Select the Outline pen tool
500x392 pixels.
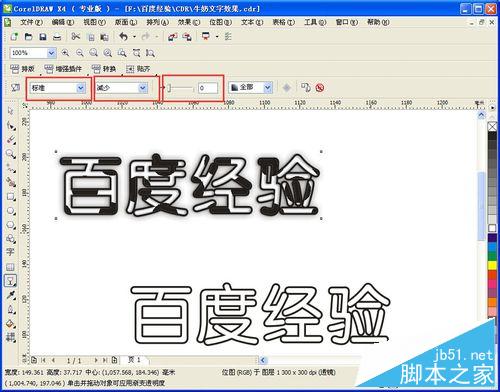pos(10,310)
